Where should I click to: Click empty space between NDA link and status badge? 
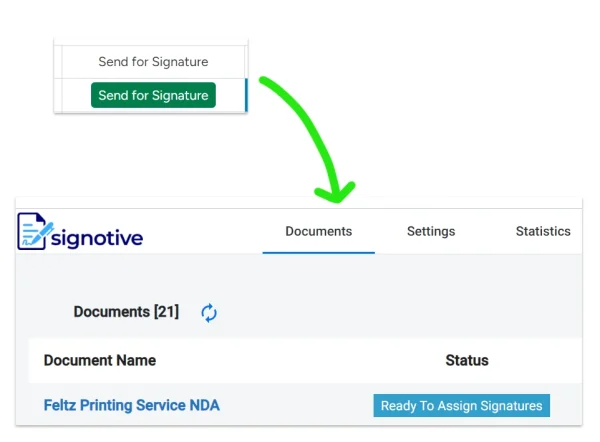(x=296, y=405)
